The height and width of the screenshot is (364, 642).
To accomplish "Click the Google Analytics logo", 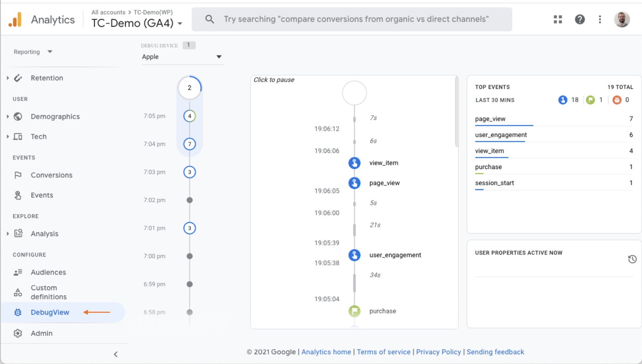I will pos(15,19).
